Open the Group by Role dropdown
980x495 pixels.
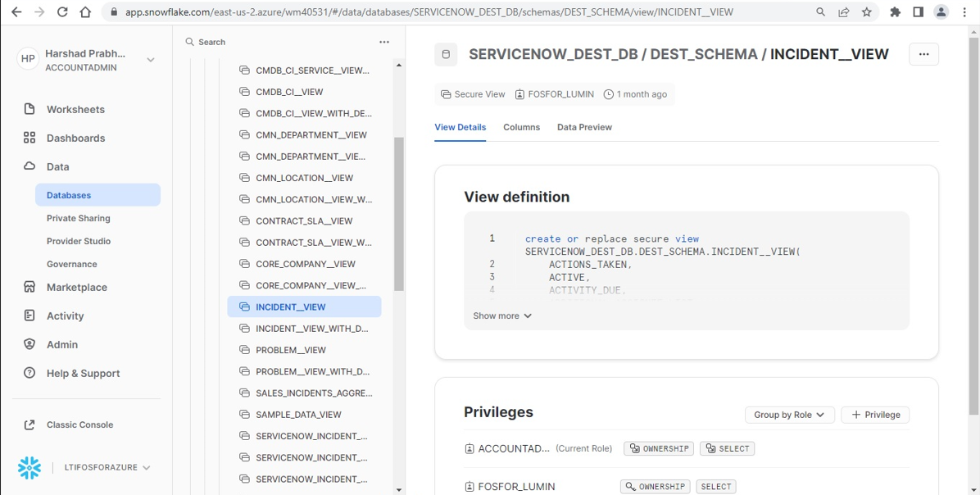[x=789, y=415]
